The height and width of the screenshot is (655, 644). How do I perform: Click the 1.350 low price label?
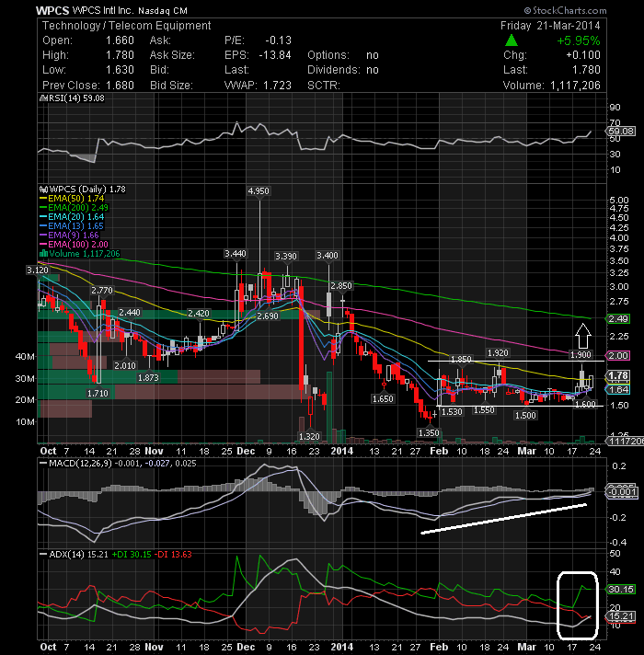point(429,432)
